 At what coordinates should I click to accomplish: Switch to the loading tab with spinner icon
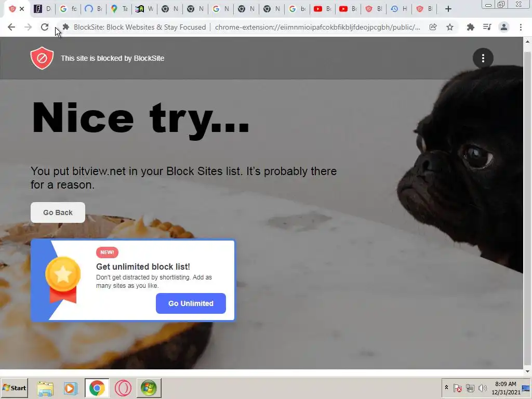[x=94, y=9]
